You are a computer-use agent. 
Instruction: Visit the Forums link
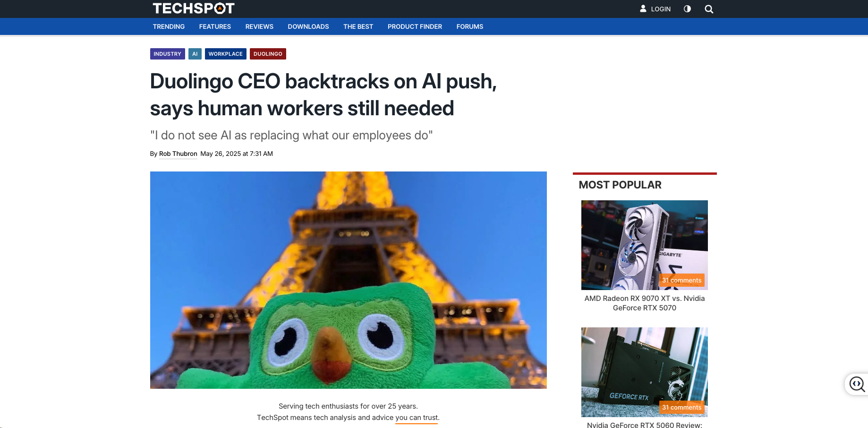[470, 26]
